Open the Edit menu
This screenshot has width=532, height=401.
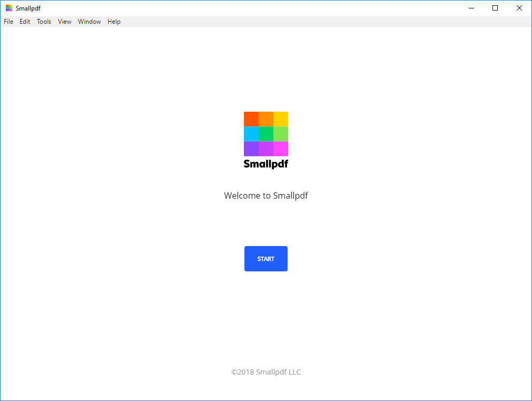coord(25,22)
